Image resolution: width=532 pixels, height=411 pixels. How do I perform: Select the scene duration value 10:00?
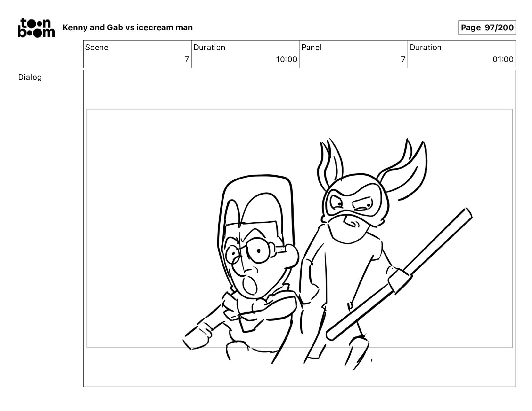[286, 59]
